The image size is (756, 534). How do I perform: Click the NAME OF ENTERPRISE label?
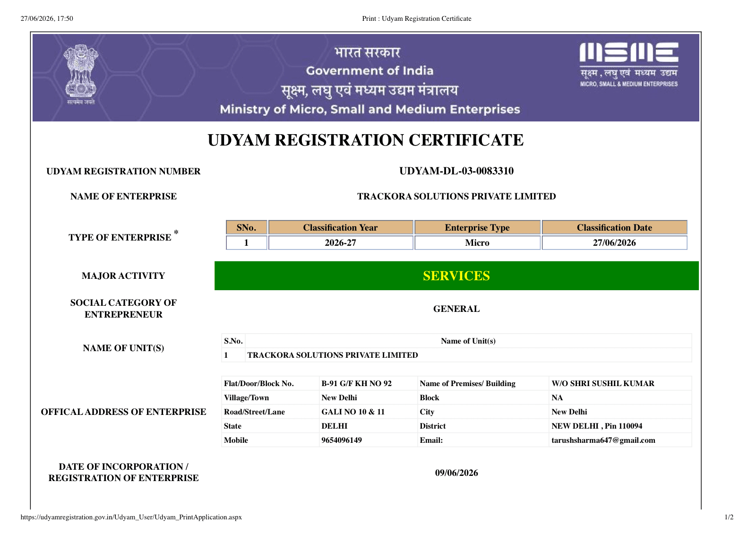(123, 197)
